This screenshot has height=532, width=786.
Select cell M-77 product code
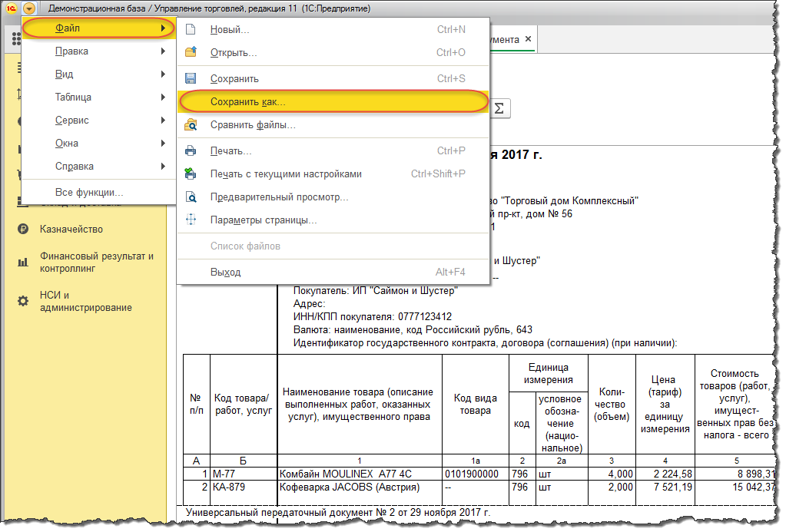[x=244, y=474]
